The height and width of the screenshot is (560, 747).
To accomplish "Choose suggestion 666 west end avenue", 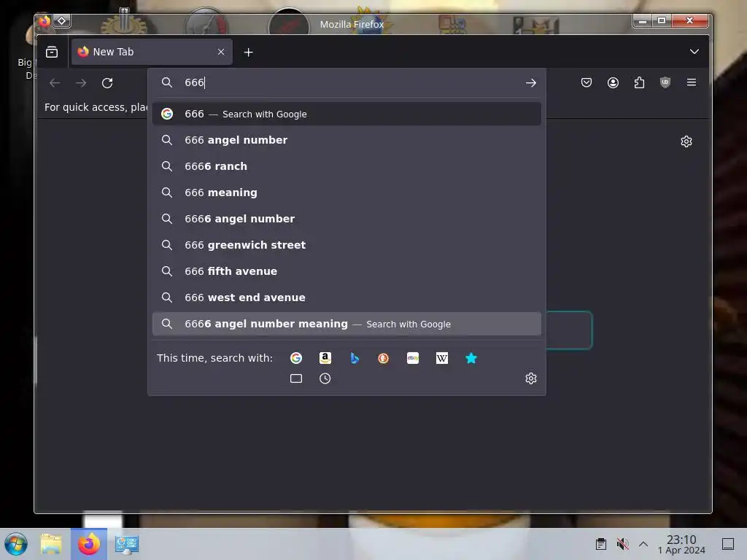I will tap(347, 297).
